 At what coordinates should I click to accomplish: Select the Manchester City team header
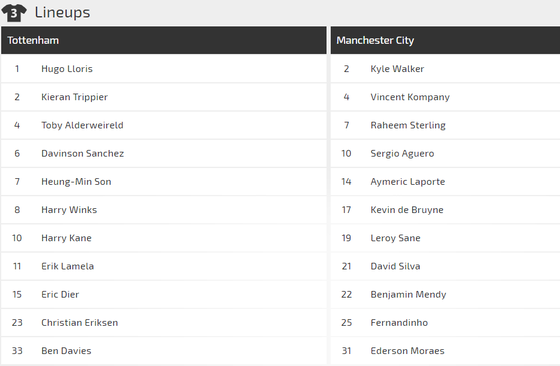(x=445, y=40)
